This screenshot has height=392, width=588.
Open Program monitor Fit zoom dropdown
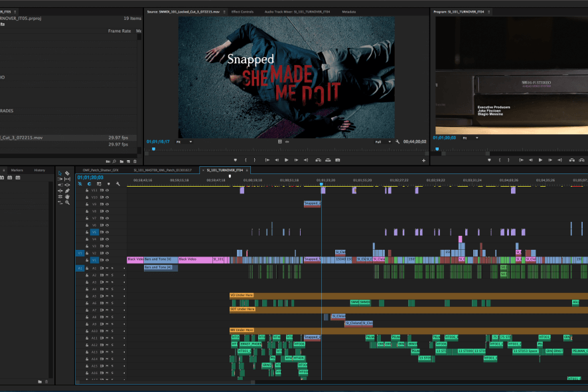point(471,138)
